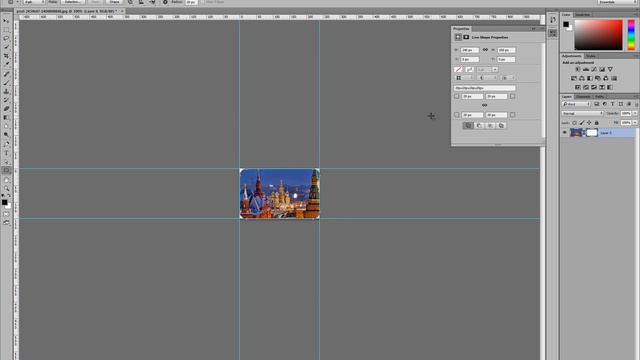Switch to the Paths tab

pyautogui.click(x=599, y=97)
